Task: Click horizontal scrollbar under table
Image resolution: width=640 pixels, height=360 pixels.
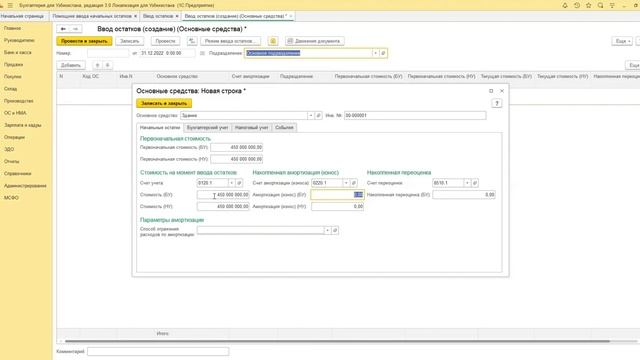Action: pos(337,341)
